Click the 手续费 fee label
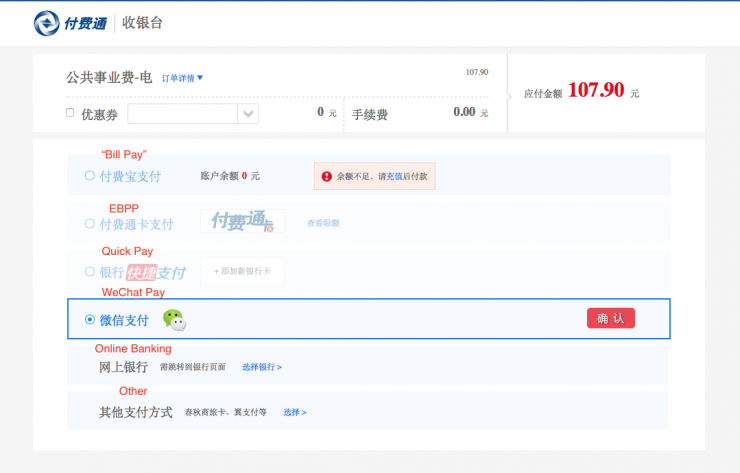 [x=370, y=114]
